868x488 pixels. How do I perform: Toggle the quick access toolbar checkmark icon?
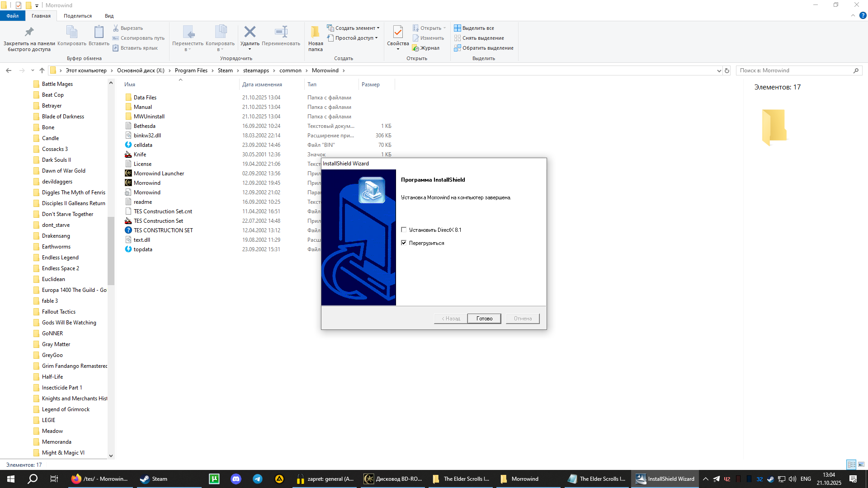pos(19,5)
